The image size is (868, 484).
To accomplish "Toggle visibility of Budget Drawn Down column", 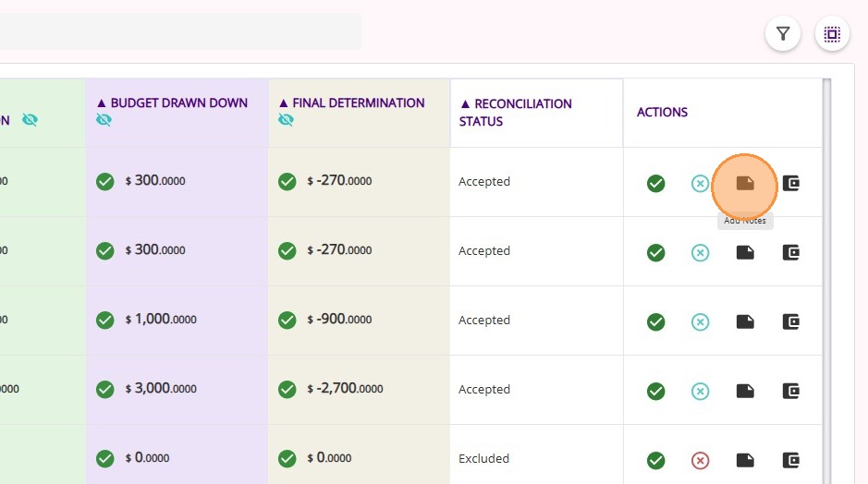I will (x=104, y=120).
